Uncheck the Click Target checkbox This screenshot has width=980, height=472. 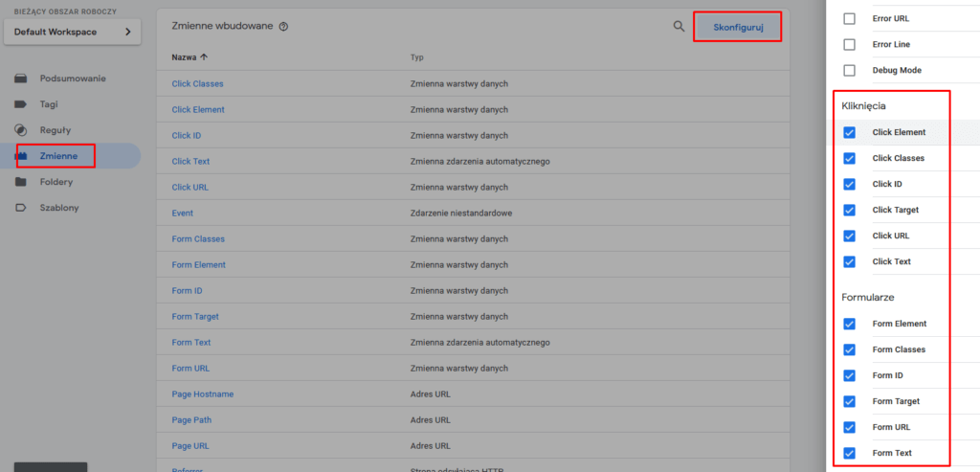pos(849,210)
